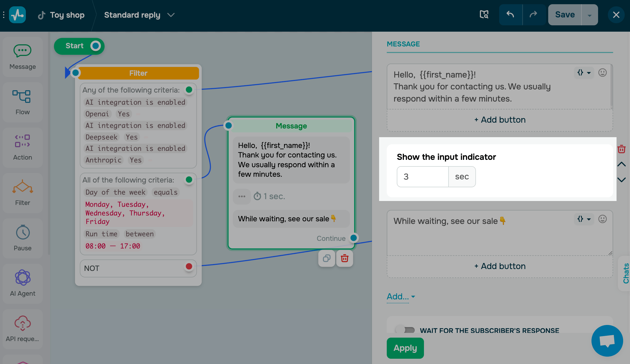The height and width of the screenshot is (364, 630).
Task: Select the Flow block in the sidebar
Action: point(22,102)
